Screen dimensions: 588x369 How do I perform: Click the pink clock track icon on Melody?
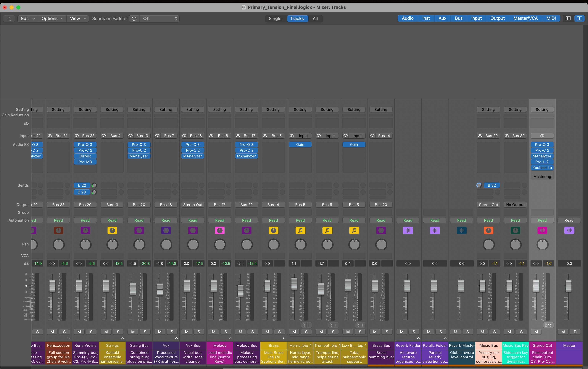220,230
